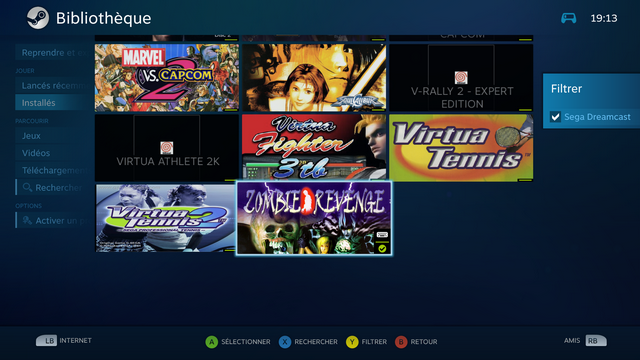640x360 pixels.
Task: Click the controller icon beside the clock
Action: [x=568, y=18]
